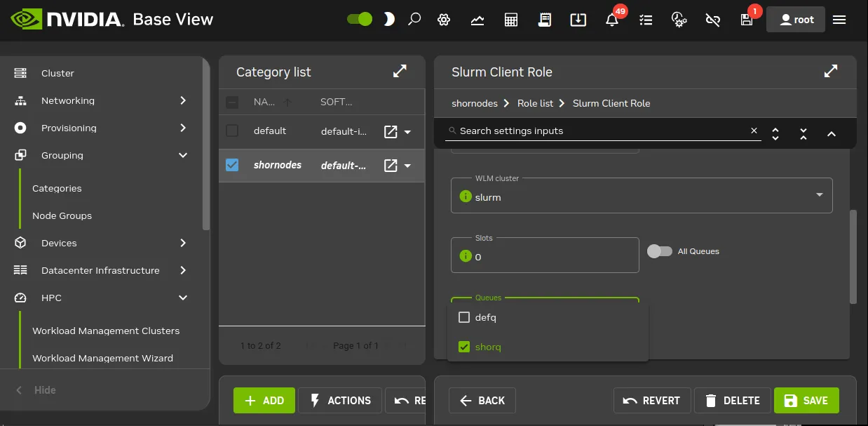This screenshot has width=868, height=426.
Task: Open the clock gear scheduler icon
Action: tap(679, 20)
